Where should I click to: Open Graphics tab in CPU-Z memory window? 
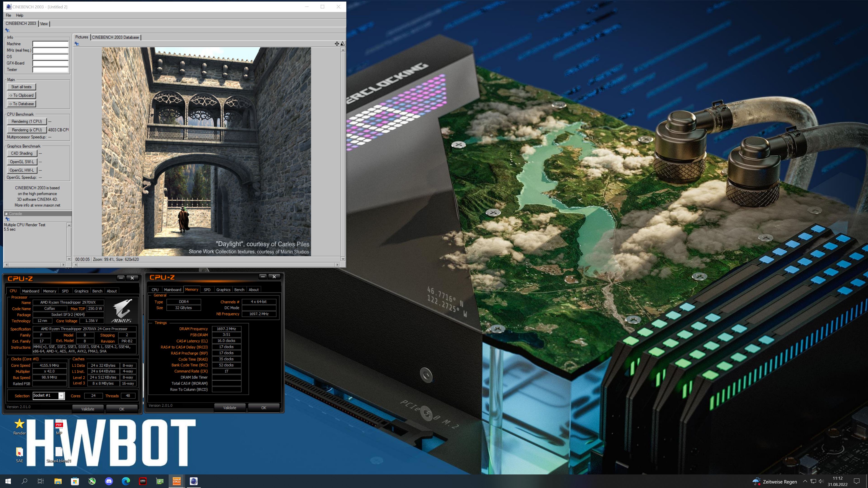[223, 290]
